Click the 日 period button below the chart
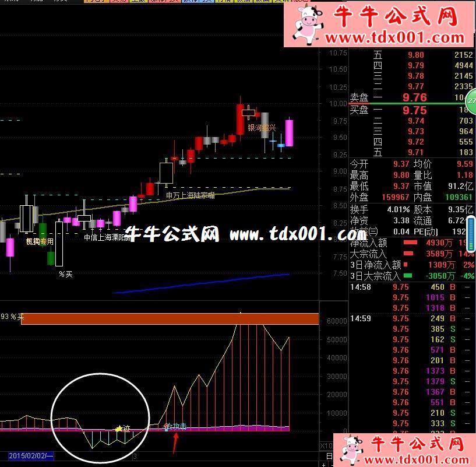Screen dimensions: 476x467 click(329, 456)
